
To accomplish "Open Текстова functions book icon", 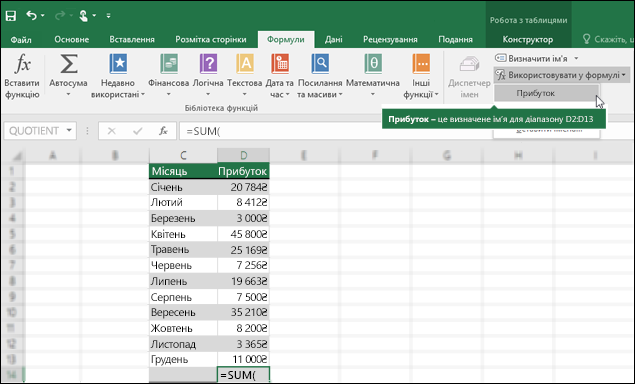I will click(245, 64).
